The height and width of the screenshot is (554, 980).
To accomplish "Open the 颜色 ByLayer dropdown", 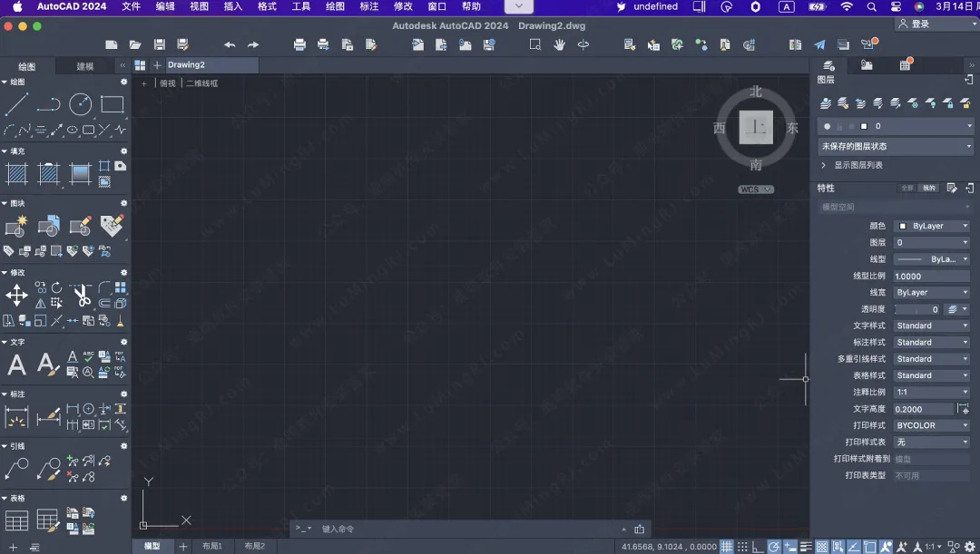I will pyautogui.click(x=932, y=226).
